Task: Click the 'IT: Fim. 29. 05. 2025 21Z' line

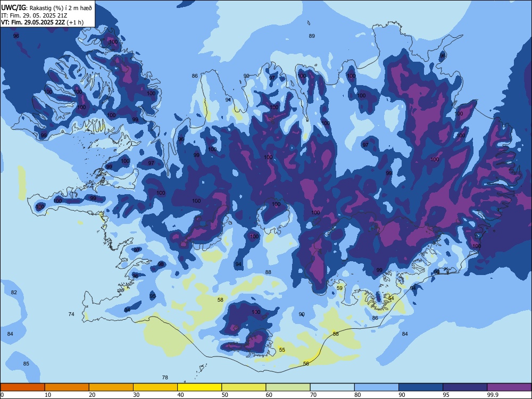Action: coord(34,15)
